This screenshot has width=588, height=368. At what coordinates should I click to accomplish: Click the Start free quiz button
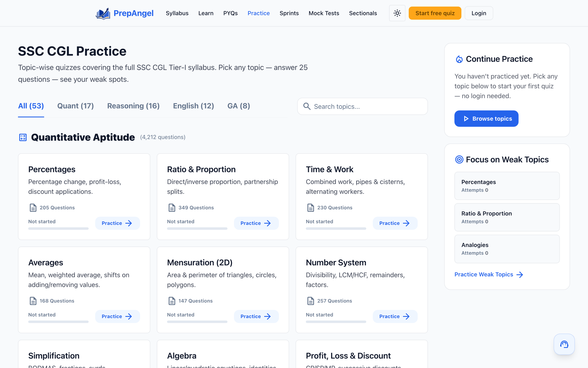click(x=435, y=13)
